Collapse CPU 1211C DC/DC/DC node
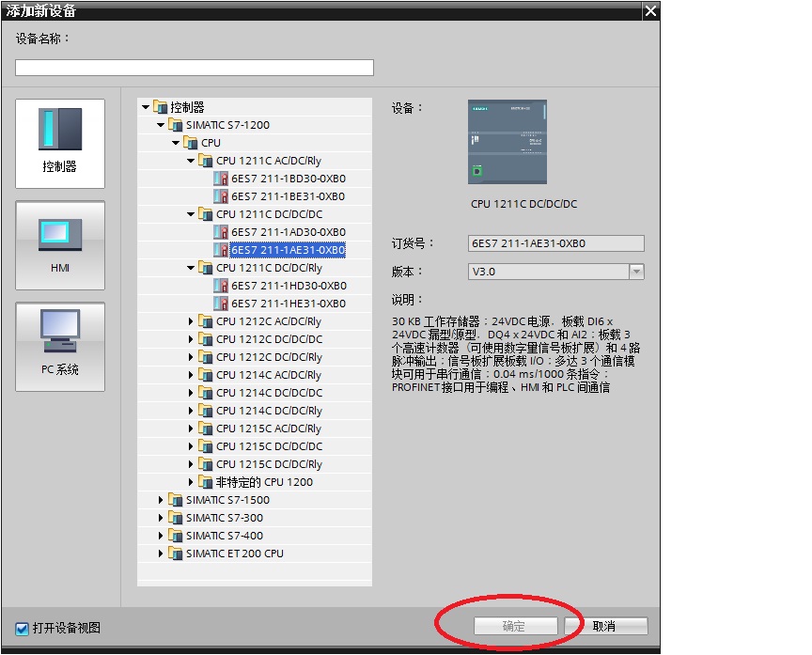Viewport: 812px width, 655px height. [x=191, y=214]
